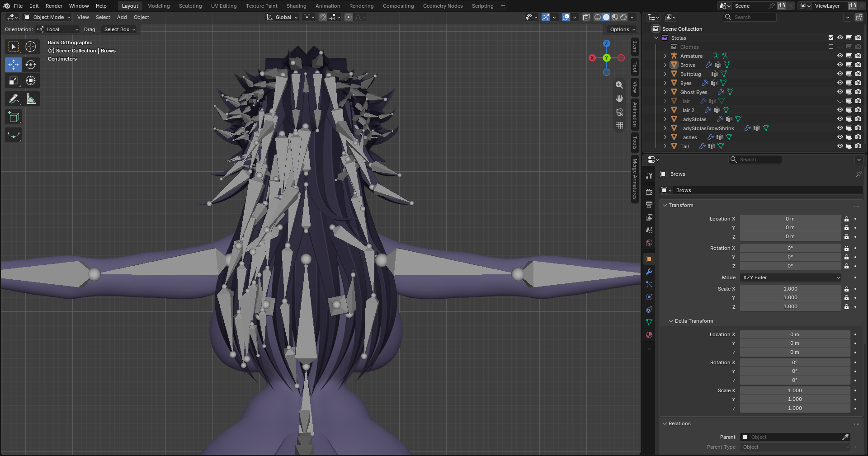
Task: Expand the Armature tree item
Action: pyautogui.click(x=665, y=56)
